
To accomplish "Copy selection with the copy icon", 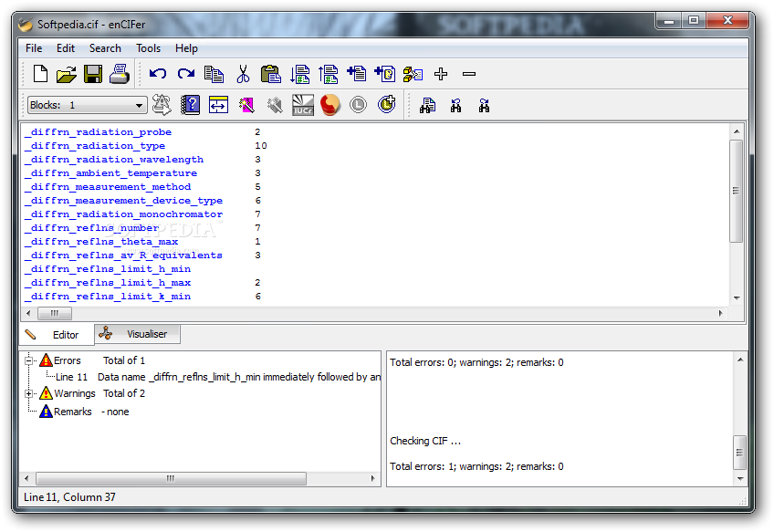I will click(214, 75).
